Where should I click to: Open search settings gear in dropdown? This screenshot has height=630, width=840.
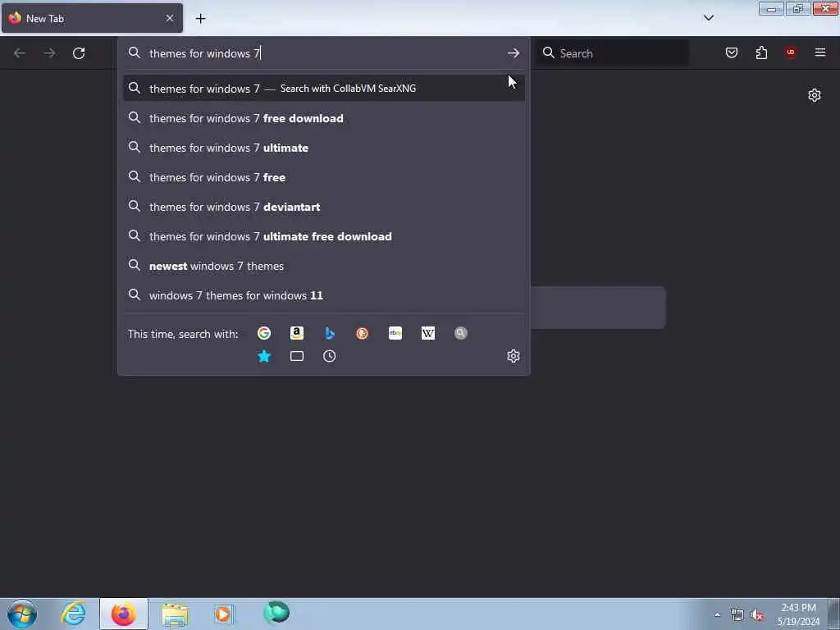pyautogui.click(x=514, y=356)
